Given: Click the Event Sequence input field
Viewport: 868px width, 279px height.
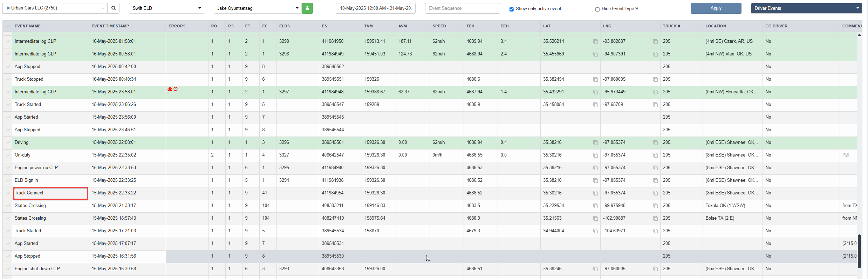Looking at the screenshot, I should 462,8.
